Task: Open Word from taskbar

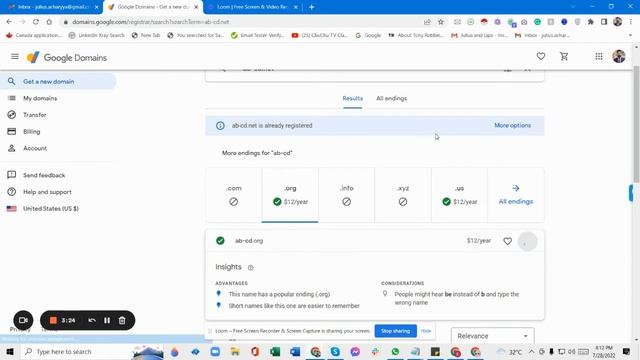Action: coord(295,351)
